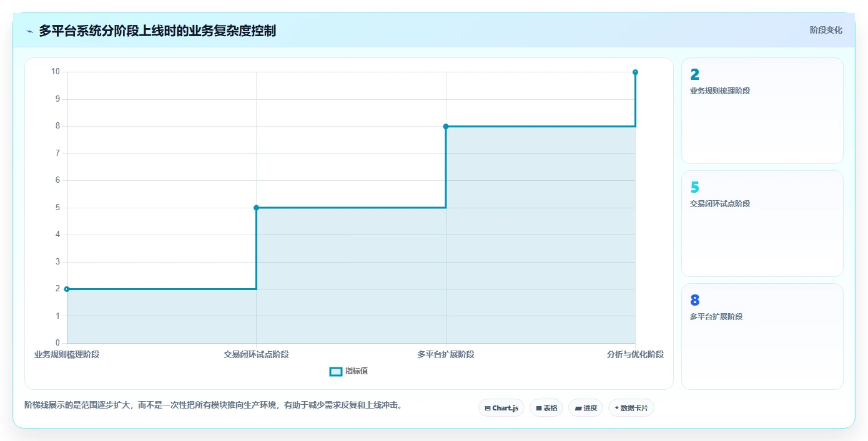
Task: Click the chart title 多平台系统分阶段上线时的业务复杂度控制
Action: (x=157, y=31)
